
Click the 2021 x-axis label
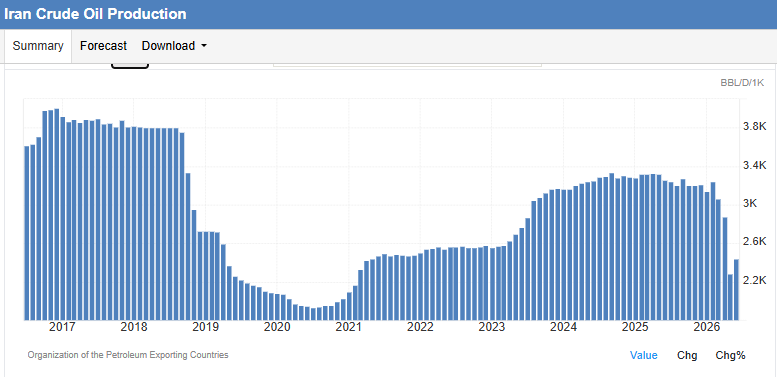point(349,327)
